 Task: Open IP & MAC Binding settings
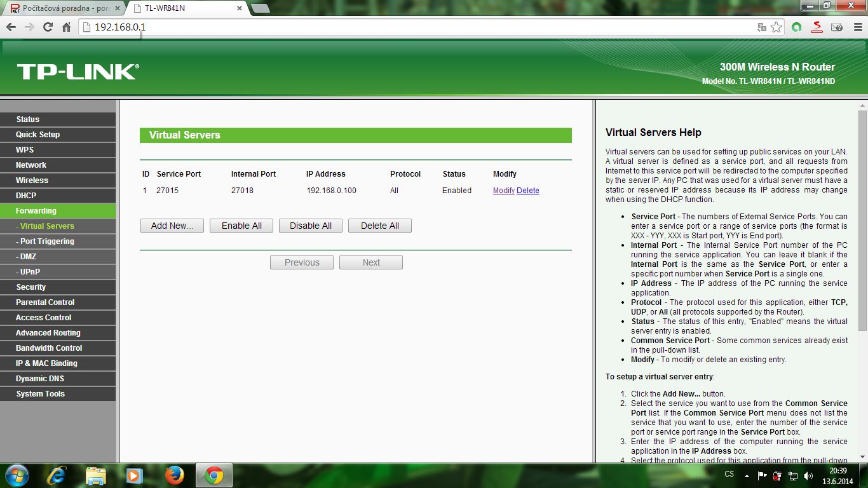58,363
